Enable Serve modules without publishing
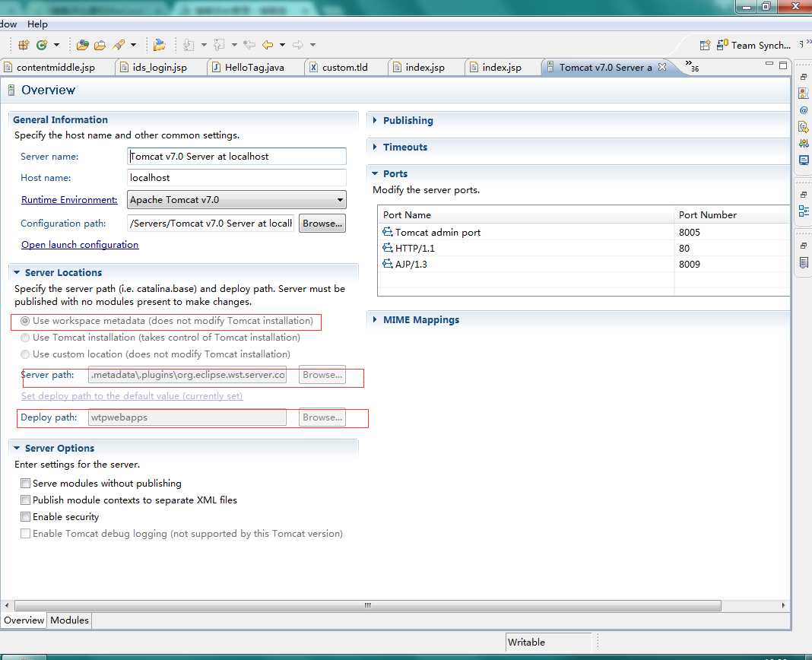The height and width of the screenshot is (660, 812). coord(25,484)
